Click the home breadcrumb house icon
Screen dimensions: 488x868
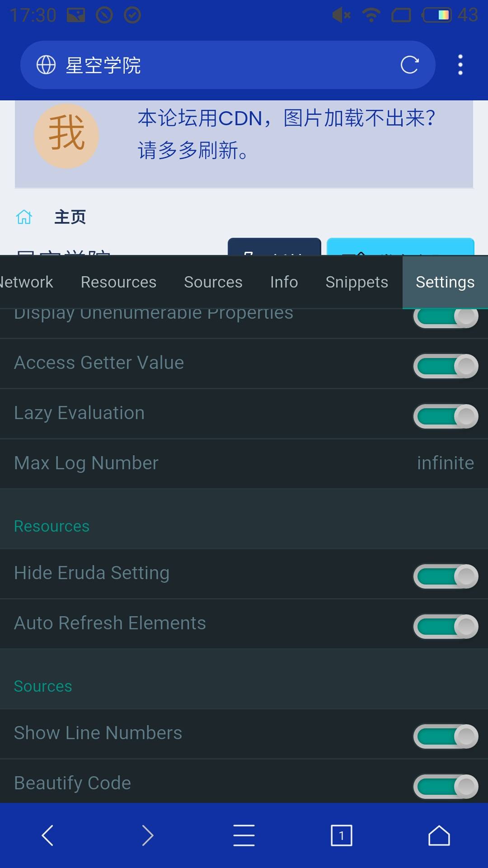coord(24,217)
